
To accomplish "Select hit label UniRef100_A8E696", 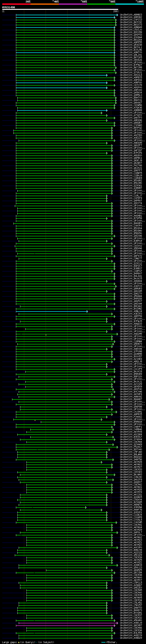I will [x=131, y=120].
